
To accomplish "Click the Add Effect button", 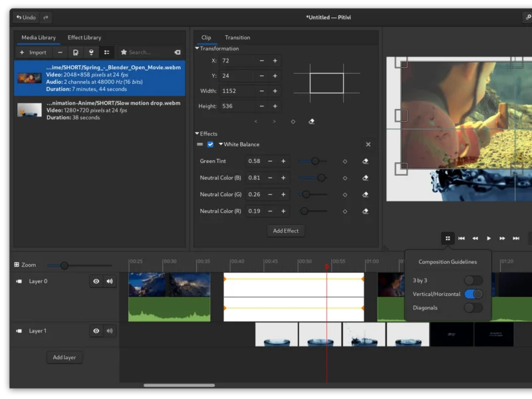I will tap(286, 231).
